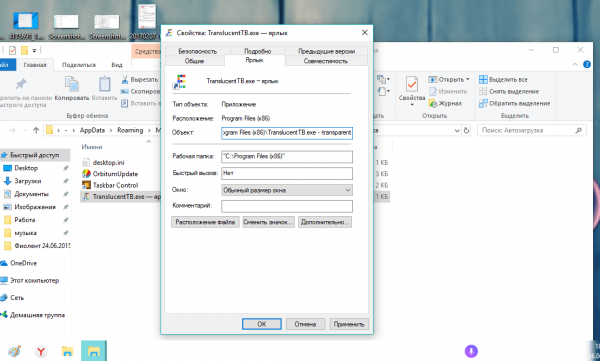This screenshot has width=600, height=361.
Task: Click the Explorer Up arrow navigation button
Action: [36, 130]
